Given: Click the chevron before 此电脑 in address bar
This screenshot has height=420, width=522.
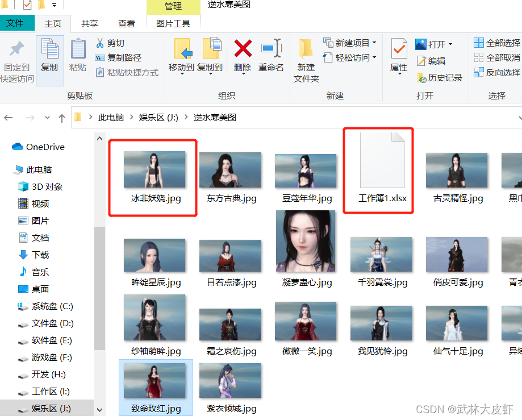Looking at the screenshot, I should point(90,117).
